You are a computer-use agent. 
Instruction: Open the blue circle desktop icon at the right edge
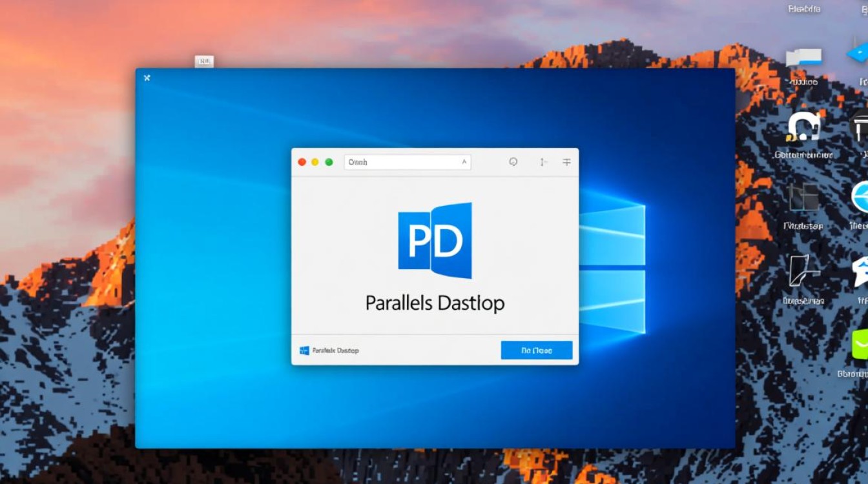point(860,197)
